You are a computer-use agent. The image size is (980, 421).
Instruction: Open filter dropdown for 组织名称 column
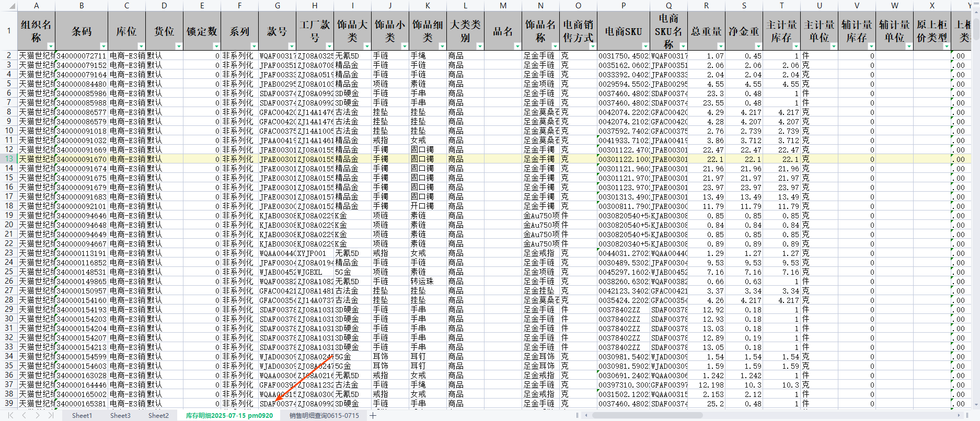coord(50,46)
